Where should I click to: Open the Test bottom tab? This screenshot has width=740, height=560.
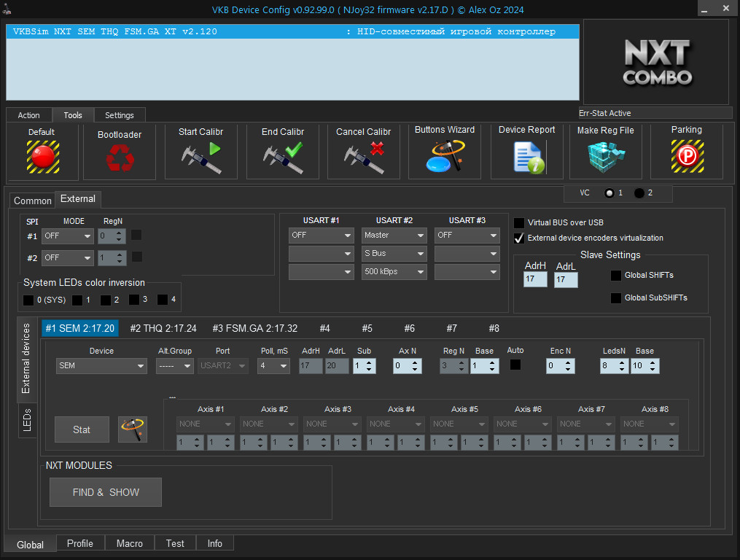pos(175,543)
